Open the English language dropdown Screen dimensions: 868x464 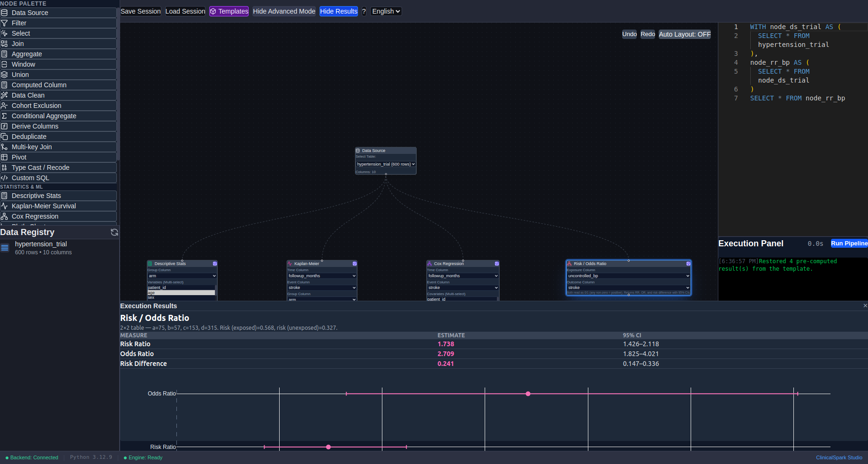[386, 11]
